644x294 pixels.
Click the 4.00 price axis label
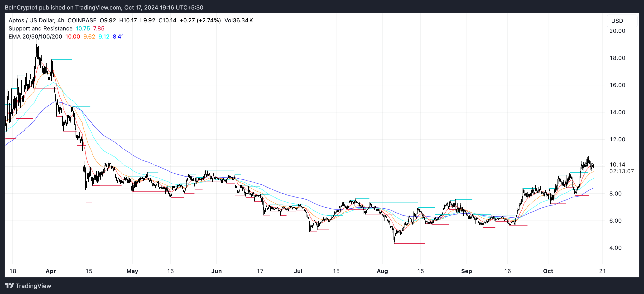pos(615,248)
